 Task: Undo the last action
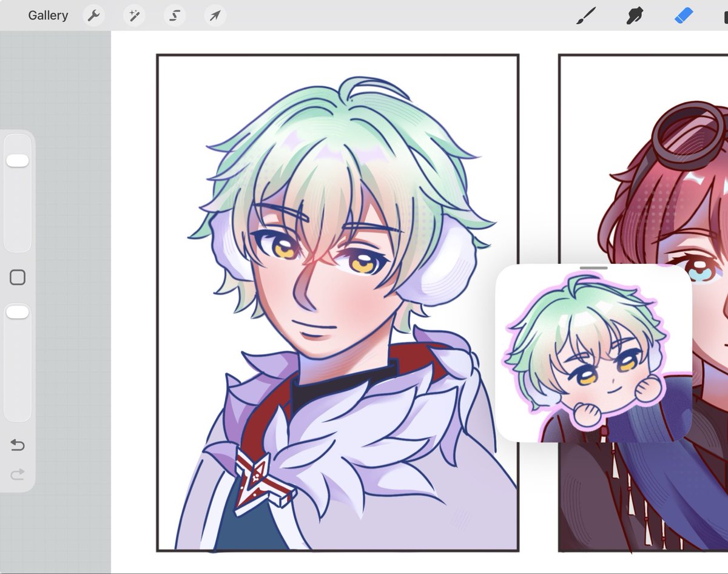(x=18, y=445)
